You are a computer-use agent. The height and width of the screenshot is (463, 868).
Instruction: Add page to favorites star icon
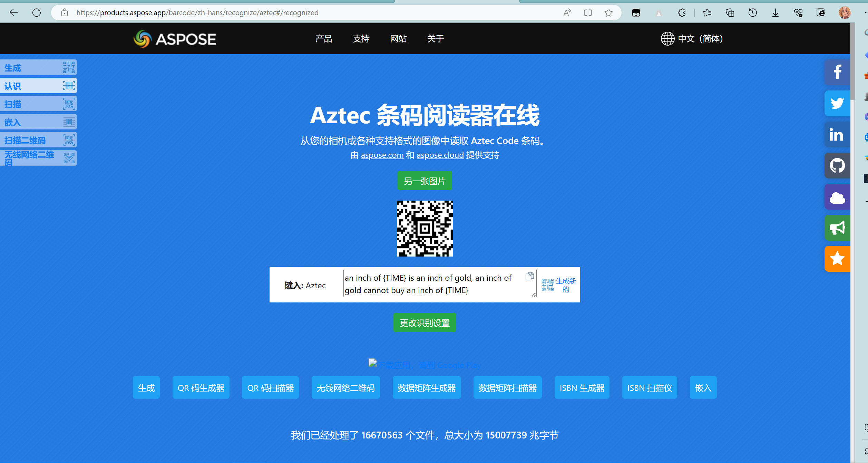point(608,13)
